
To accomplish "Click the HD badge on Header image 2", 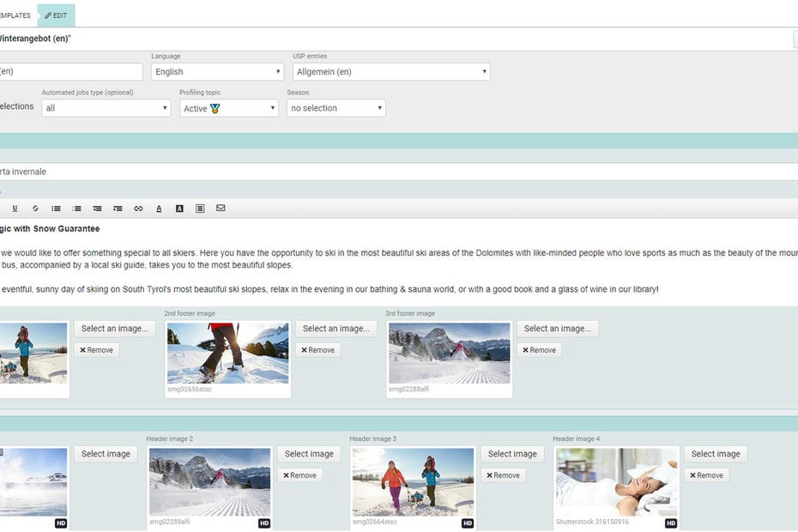I will point(264,523).
